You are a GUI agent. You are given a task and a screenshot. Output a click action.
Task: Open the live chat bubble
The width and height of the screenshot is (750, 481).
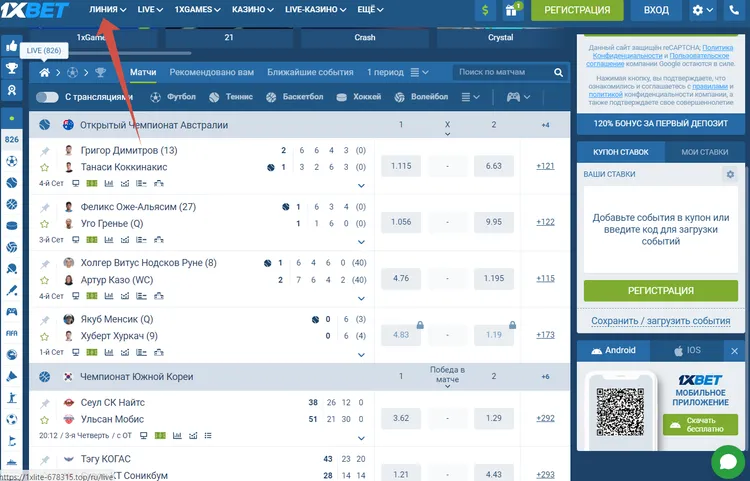(x=728, y=462)
